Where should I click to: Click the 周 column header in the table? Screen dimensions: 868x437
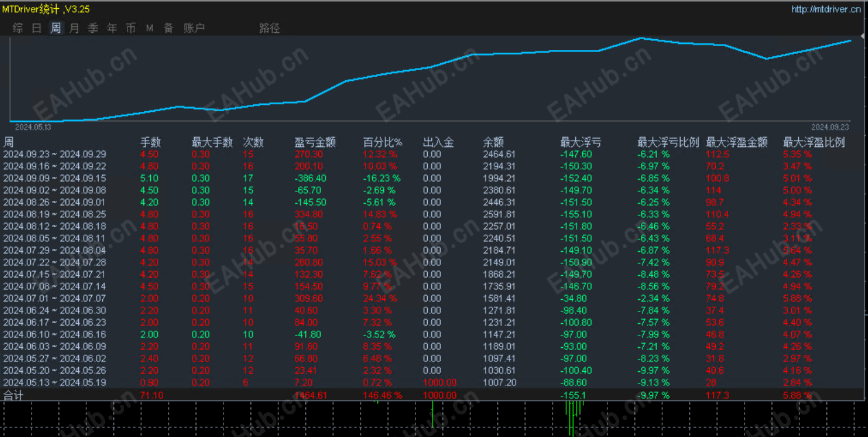9,142
